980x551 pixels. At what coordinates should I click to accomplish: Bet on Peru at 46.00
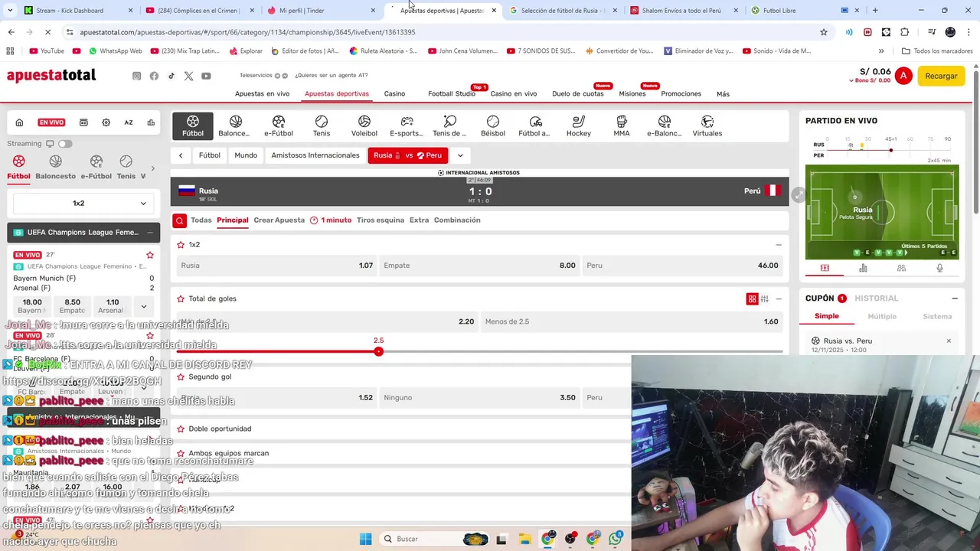682,266
